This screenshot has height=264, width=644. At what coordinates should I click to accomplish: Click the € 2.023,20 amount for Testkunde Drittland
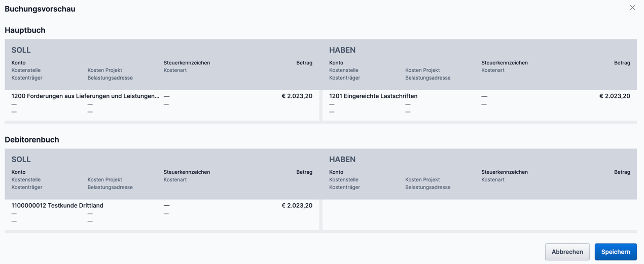pos(297,205)
